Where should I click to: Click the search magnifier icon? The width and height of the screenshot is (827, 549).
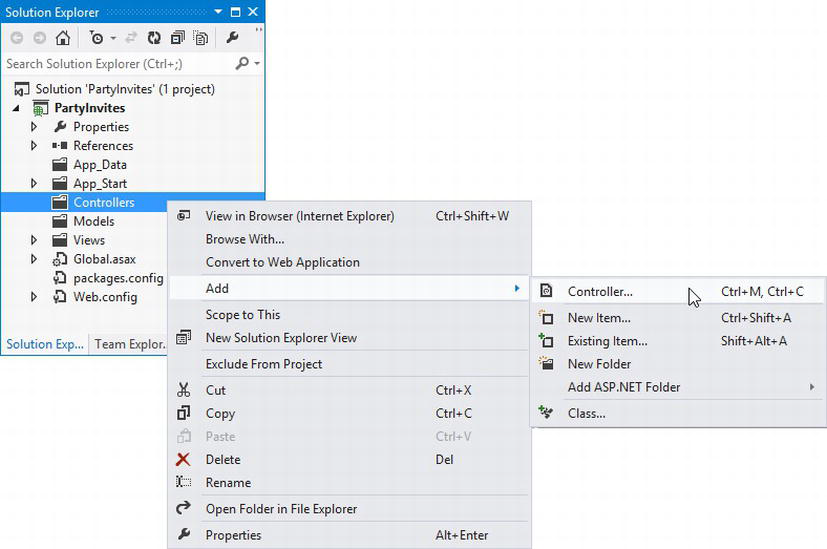(x=242, y=63)
